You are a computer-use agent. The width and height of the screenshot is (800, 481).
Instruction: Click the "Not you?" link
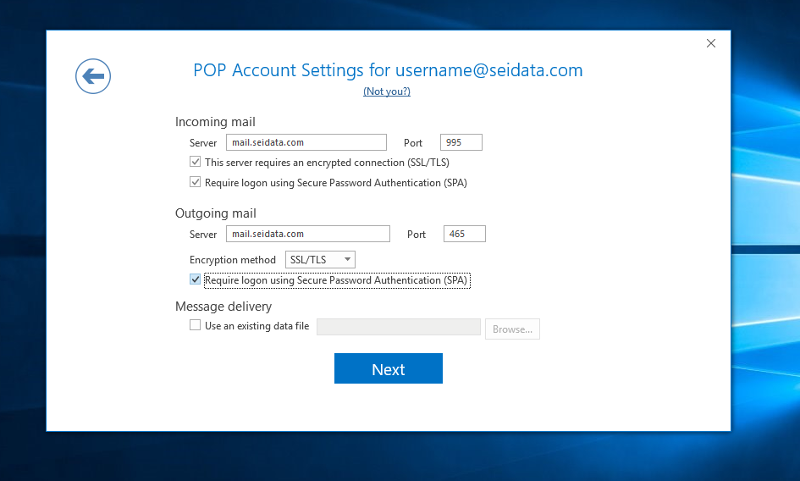pyautogui.click(x=387, y=92)
